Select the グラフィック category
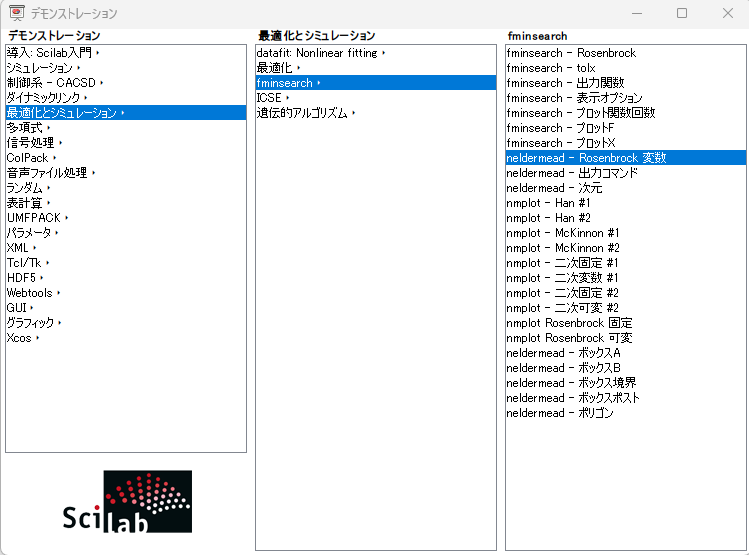 click(30, 323)
